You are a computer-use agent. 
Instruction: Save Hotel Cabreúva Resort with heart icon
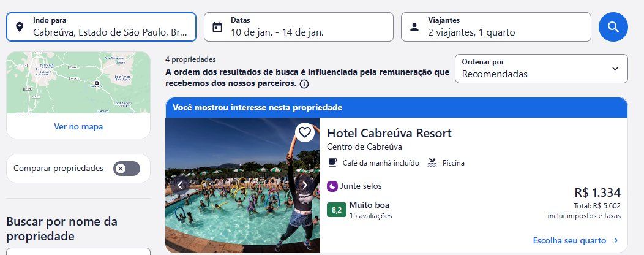click(304, 132)
